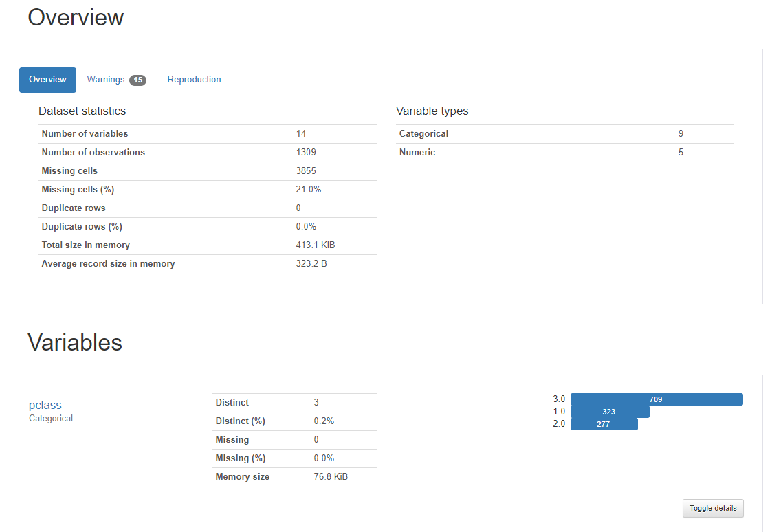
Task: Open the pclass variable link
Action: [45, 405]
